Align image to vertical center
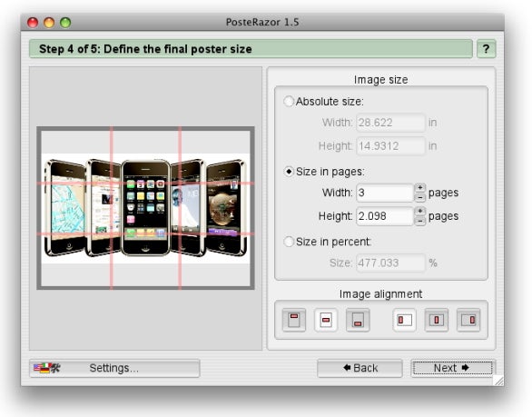The image size is (532, 417). tap(326, 320)
